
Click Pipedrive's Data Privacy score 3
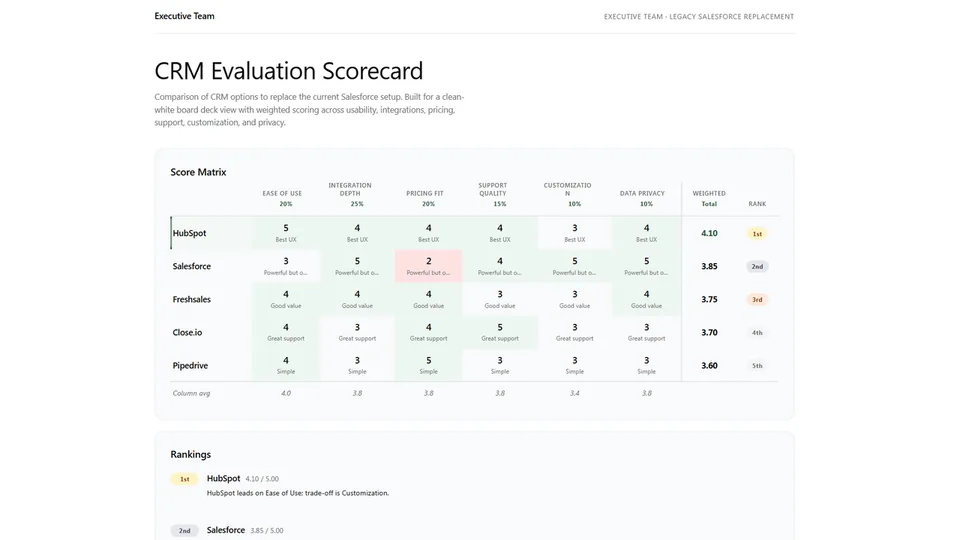[647, 360]
